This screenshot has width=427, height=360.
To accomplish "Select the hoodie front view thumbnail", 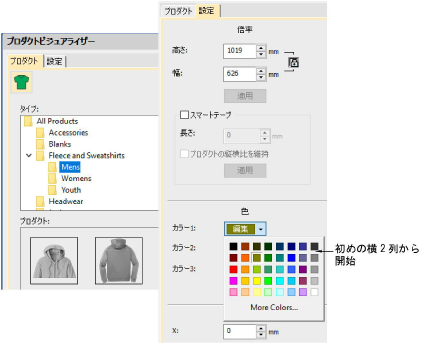I will (x=54, y=261).
